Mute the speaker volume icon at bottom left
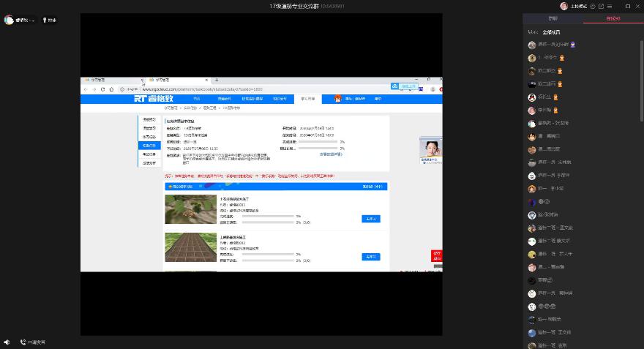The image size is (644, 349). click(x=7, y=342)
